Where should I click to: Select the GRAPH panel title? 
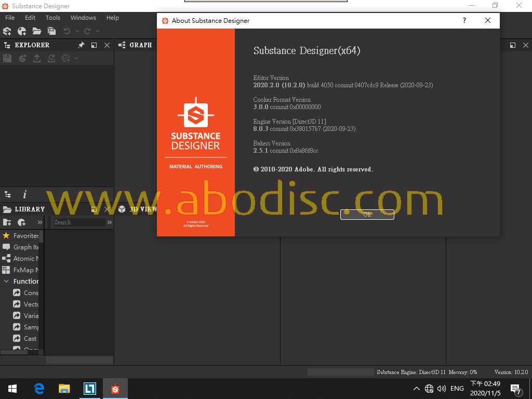point(140,45)
